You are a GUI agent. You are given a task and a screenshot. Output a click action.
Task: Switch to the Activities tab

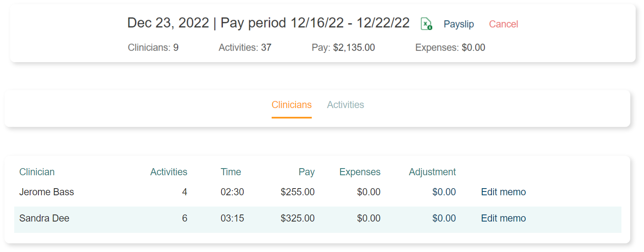pyautogui.click(x=345, y=105)
